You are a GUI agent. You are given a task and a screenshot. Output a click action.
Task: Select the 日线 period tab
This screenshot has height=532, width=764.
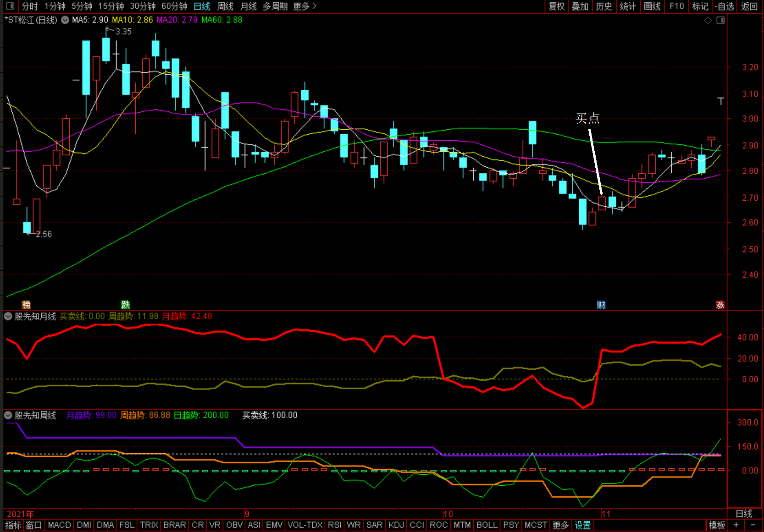[x=202, y=6]
